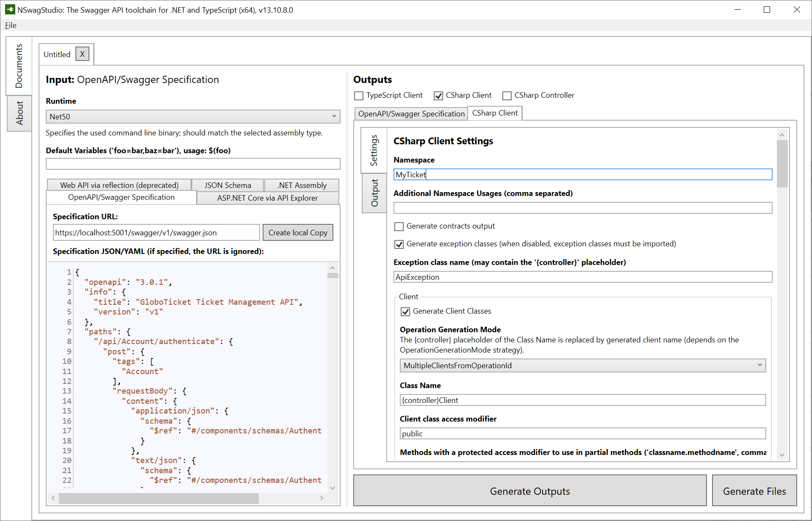Switch to the JSON Schema input tab
The height and width of the screenshot is (521, 812).
(227, 185)
